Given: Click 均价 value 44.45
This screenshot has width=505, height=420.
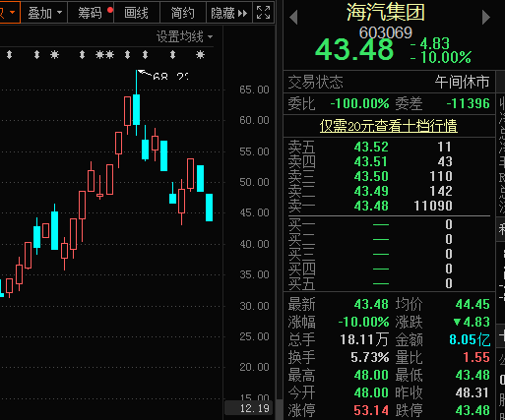Looking at the screenshot, I should click(x=473, y=304).
